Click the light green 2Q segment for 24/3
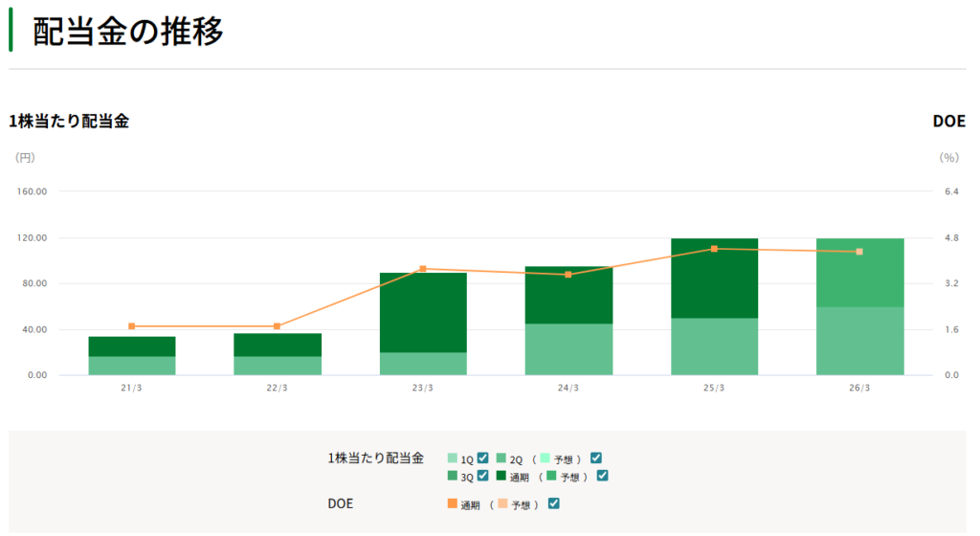The height and width of the screenshot is (536, 980). tap(568, 349)
